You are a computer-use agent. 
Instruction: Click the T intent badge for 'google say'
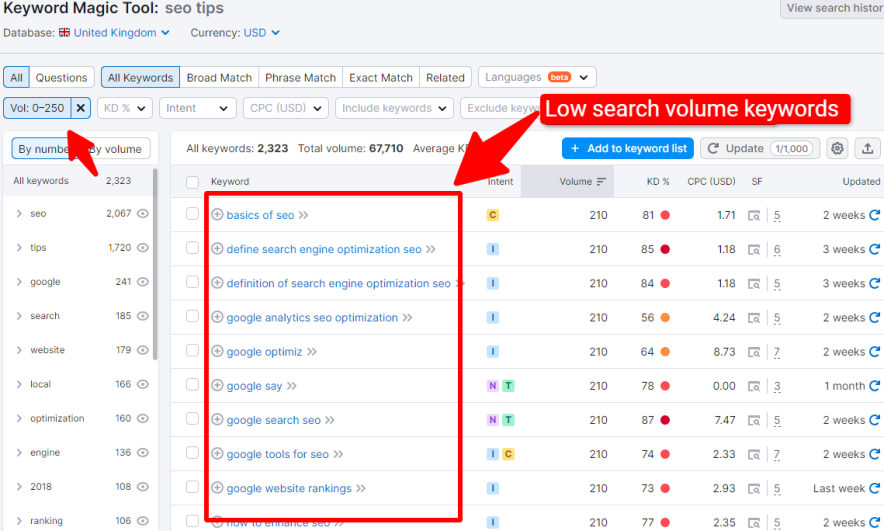(509, 386)
